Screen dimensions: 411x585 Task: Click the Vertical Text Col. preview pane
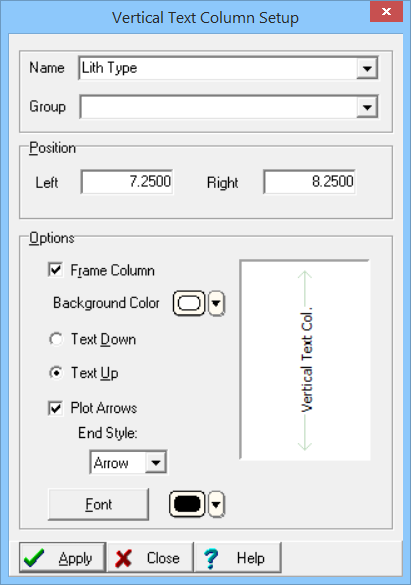305,360
